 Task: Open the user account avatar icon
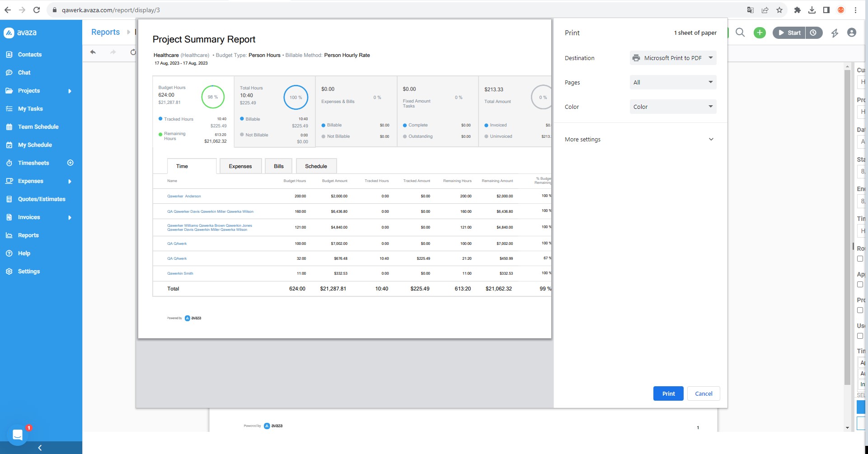click(x=852, y=33)
